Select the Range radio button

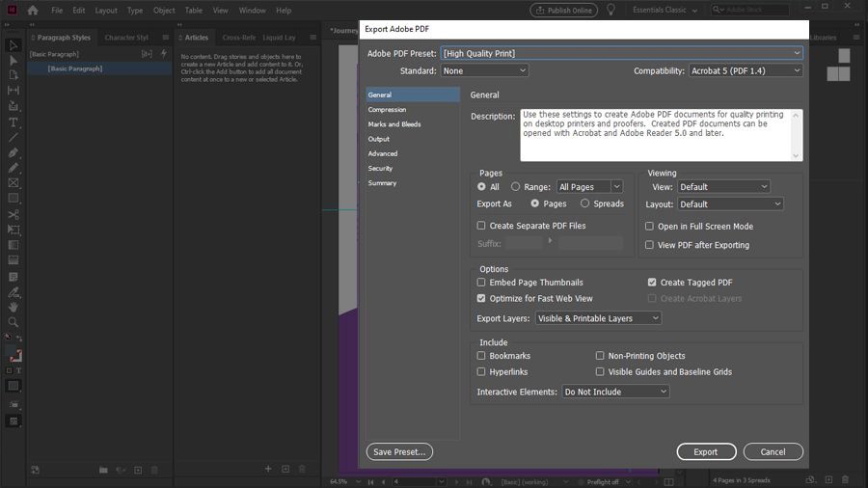coord(515,187)
